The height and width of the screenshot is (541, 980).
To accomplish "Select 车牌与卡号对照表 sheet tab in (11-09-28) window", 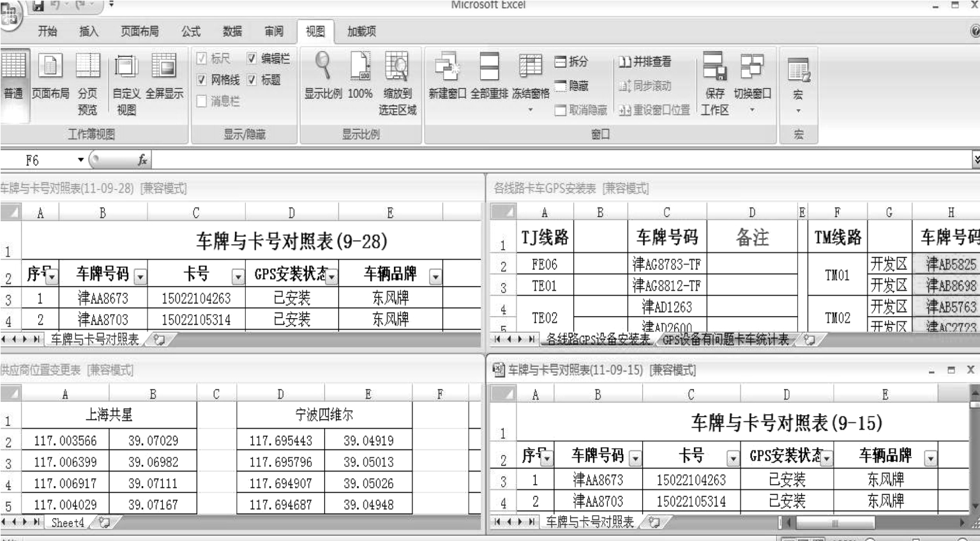I will [95, 340].
